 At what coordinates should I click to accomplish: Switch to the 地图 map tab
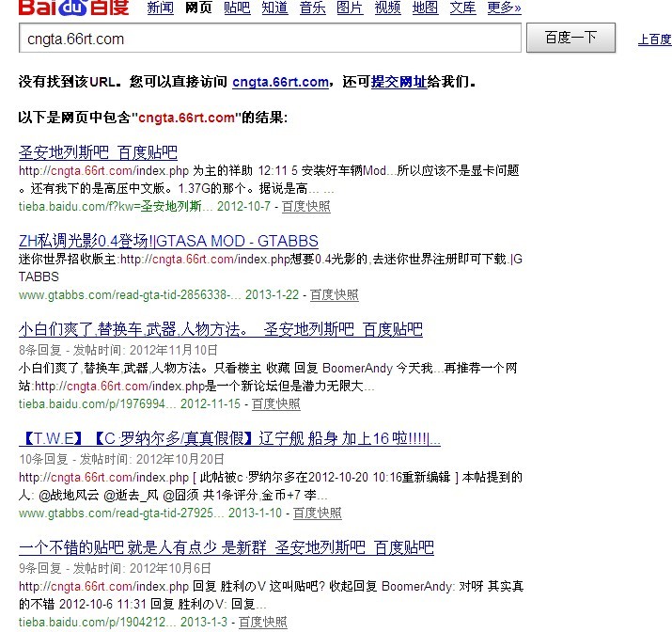(x=425, y=8)
